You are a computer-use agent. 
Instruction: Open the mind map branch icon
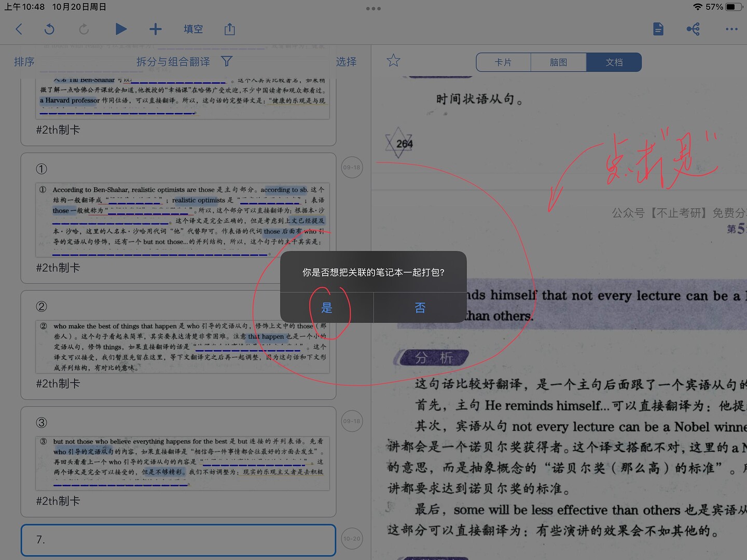click(x=693, y=29)
